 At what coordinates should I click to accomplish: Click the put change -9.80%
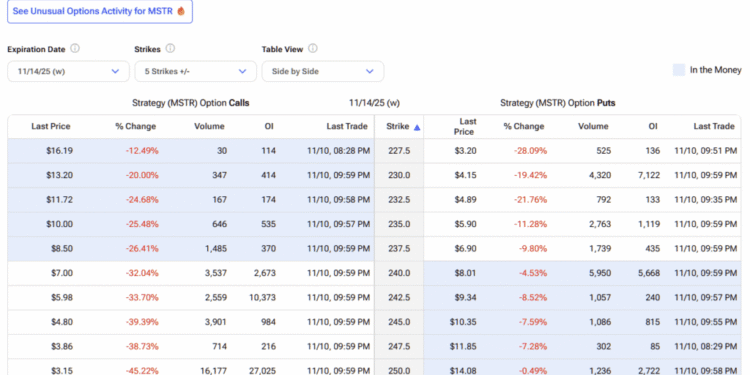[x=533, y=248]
